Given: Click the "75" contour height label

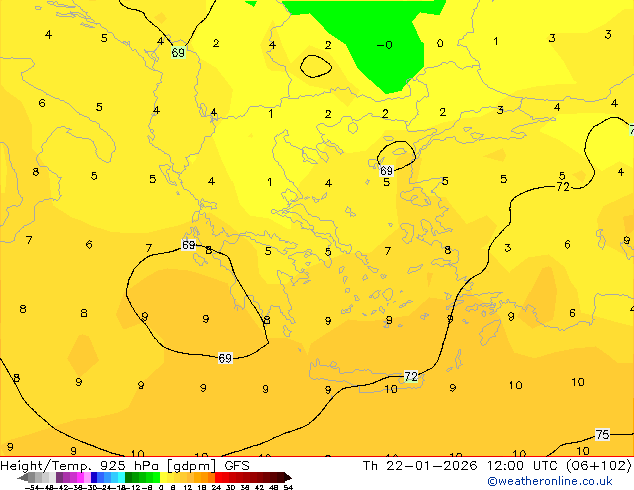Looking at the screenshot, I should click(602, 435).
